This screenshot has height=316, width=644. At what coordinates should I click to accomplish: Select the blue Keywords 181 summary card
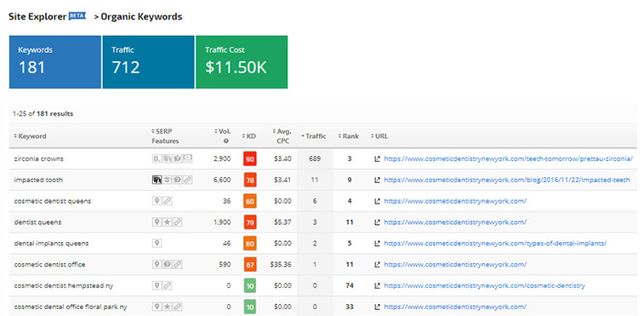55,61
